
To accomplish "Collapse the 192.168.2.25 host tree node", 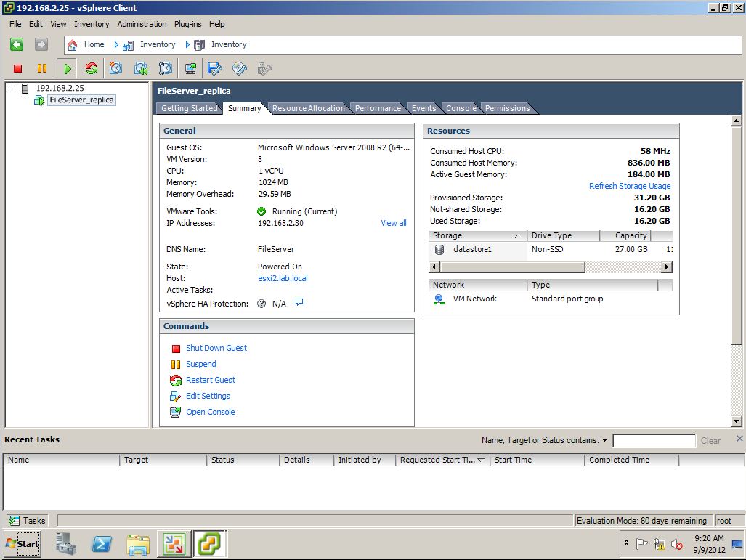I will pyautogui.click(x=12, y=89).
